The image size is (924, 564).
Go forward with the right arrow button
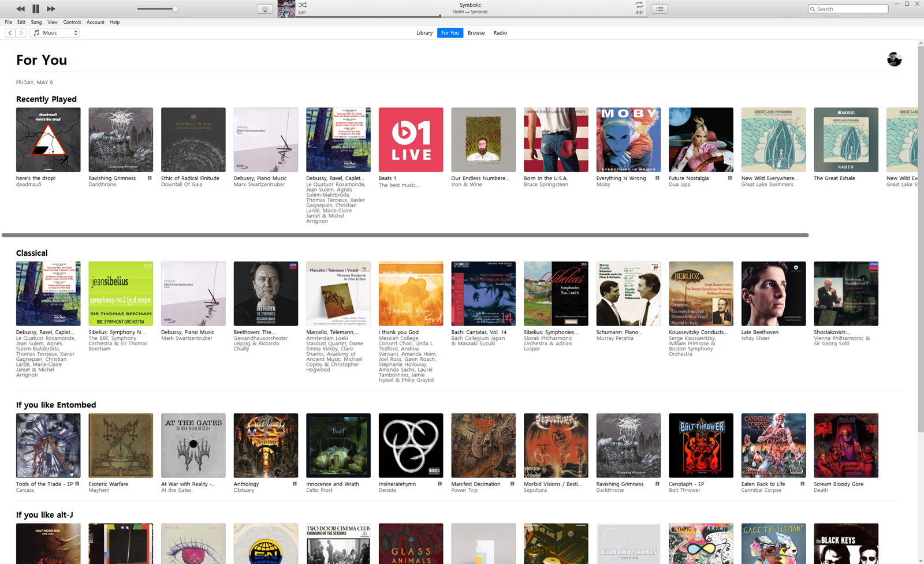21,33
